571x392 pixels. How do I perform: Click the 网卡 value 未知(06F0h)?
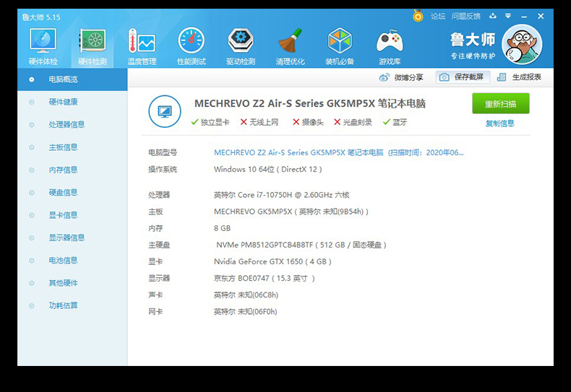246,312
